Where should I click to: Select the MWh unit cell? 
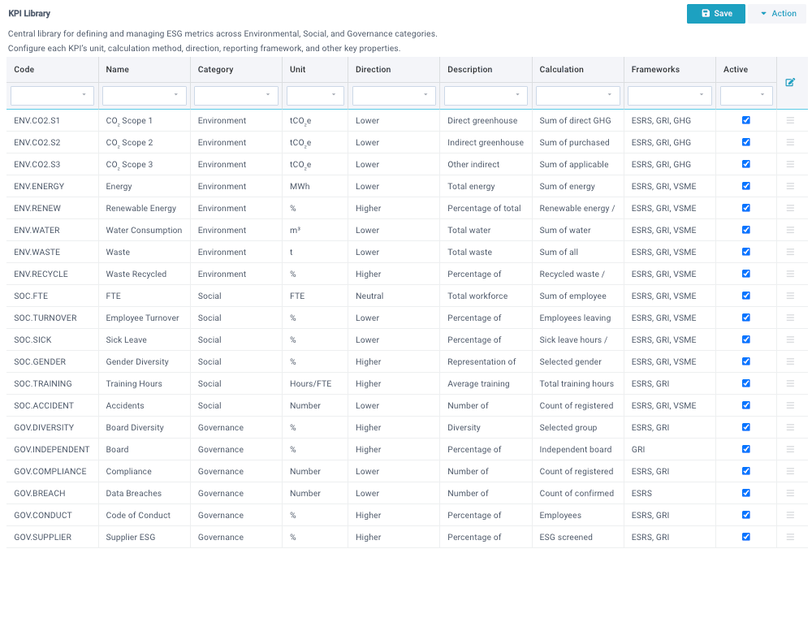coord(315,186)
